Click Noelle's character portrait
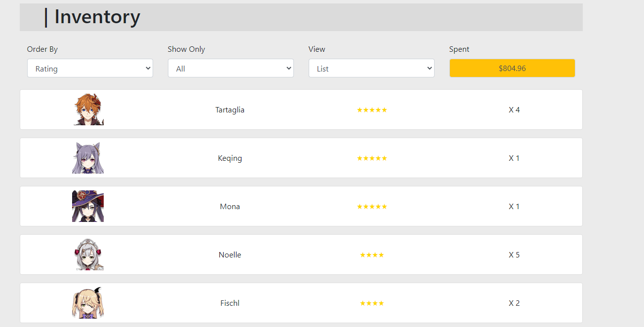 88,254
